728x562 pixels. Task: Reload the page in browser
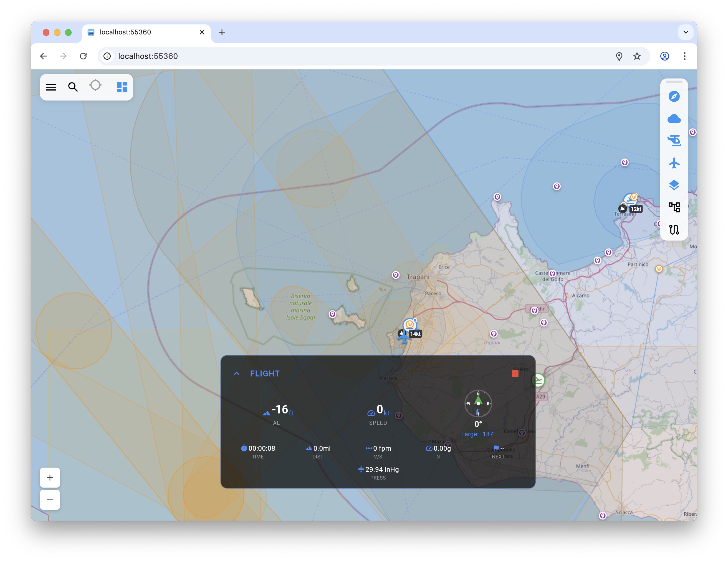(x=83, y=56)
